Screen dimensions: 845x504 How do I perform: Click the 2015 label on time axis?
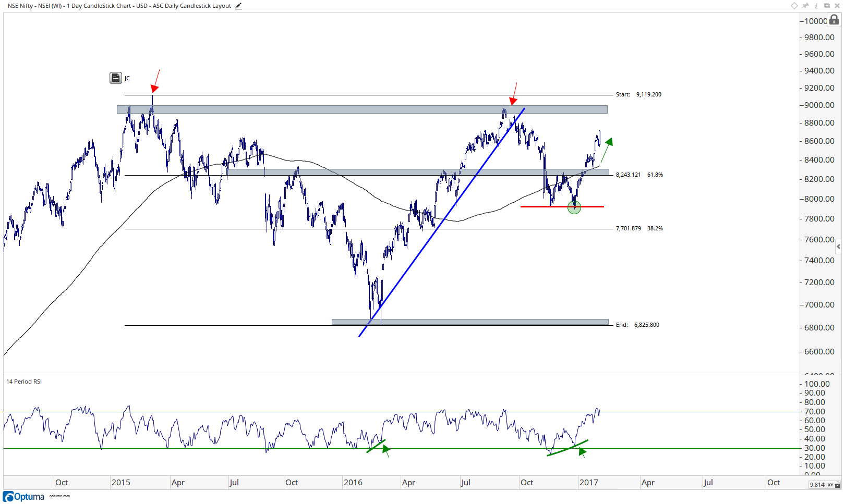(x=121, y=483)
